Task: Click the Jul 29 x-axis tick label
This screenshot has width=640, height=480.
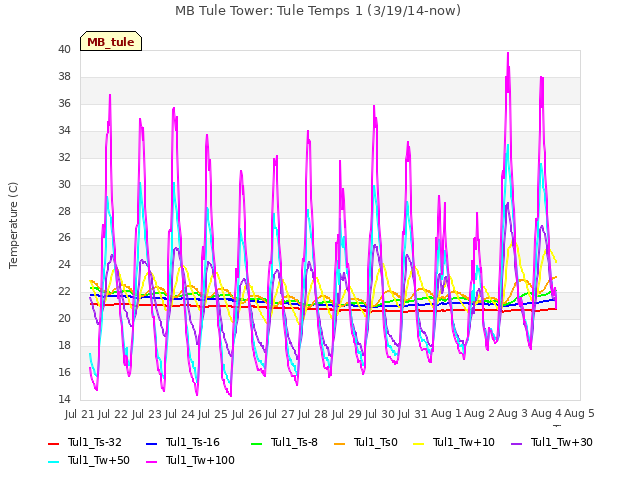Action: [347, 414]
